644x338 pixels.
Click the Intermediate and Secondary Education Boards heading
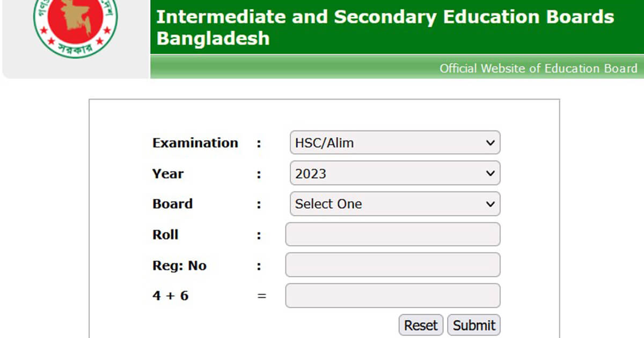click(384, 17)
